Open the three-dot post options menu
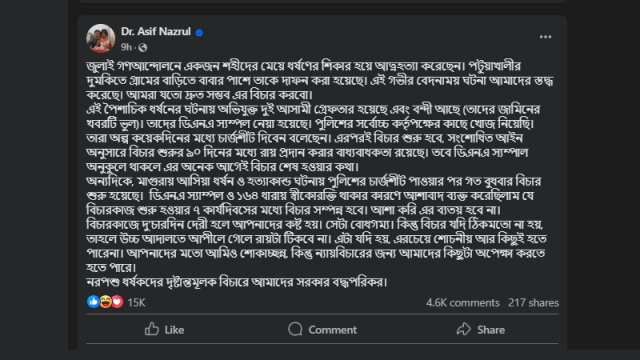This screenshot has height=360, width=640. click(545, 37)
